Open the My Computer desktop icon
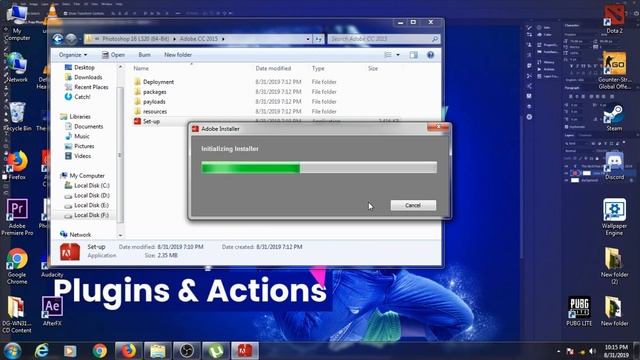 coord(17,23)
